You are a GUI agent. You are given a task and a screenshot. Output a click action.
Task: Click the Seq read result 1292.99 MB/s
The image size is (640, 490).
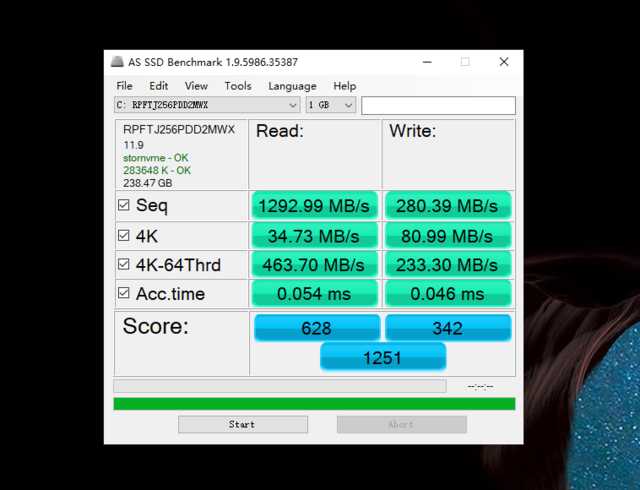click(314, 205)
